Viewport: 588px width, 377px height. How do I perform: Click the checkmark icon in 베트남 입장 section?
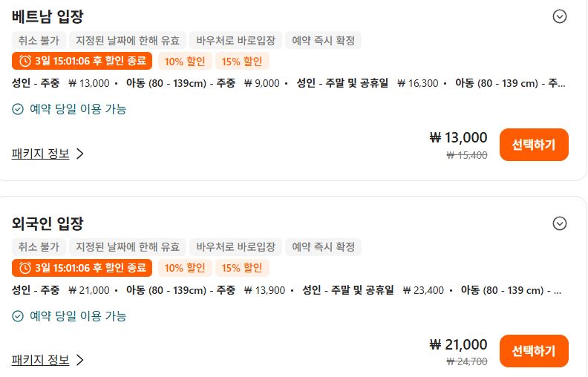(19, 109)
